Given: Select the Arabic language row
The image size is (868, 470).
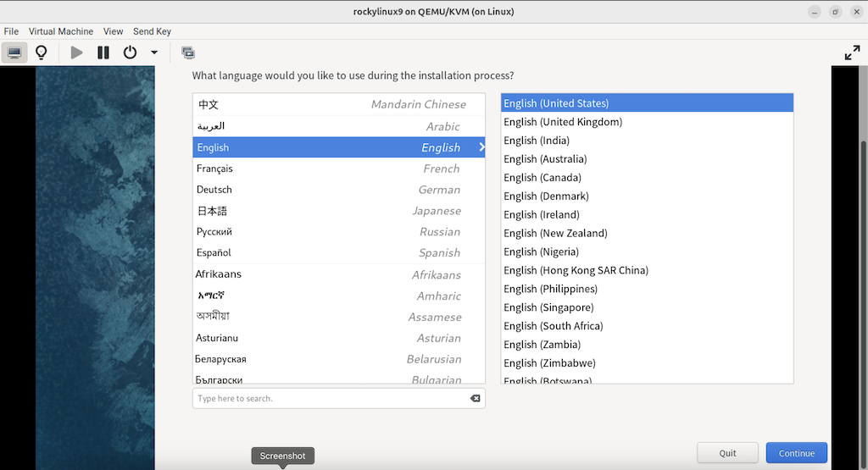Looking at the screenshot, I should point(339,126).
